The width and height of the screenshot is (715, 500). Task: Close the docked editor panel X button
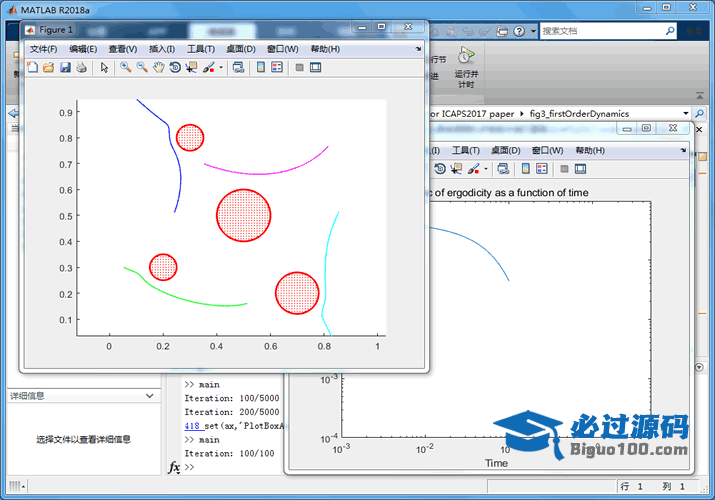click(x=699, y=130)
